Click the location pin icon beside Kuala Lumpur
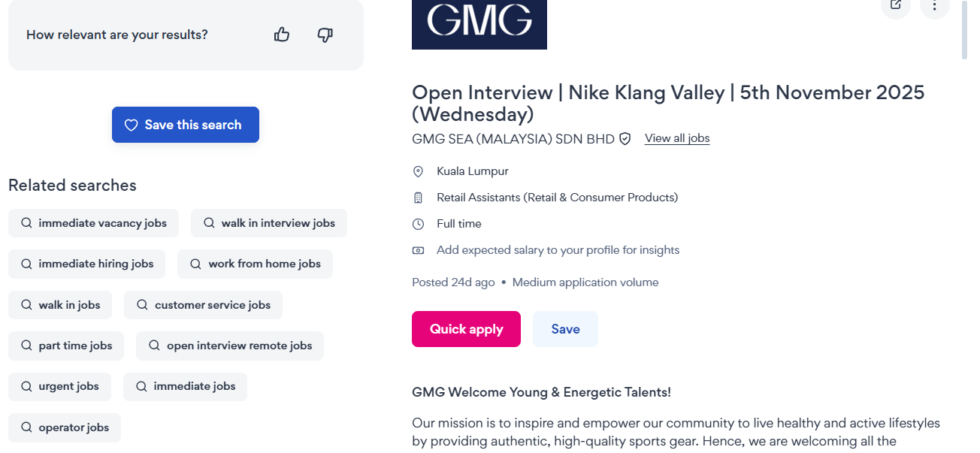 click(x=419, y=171)
